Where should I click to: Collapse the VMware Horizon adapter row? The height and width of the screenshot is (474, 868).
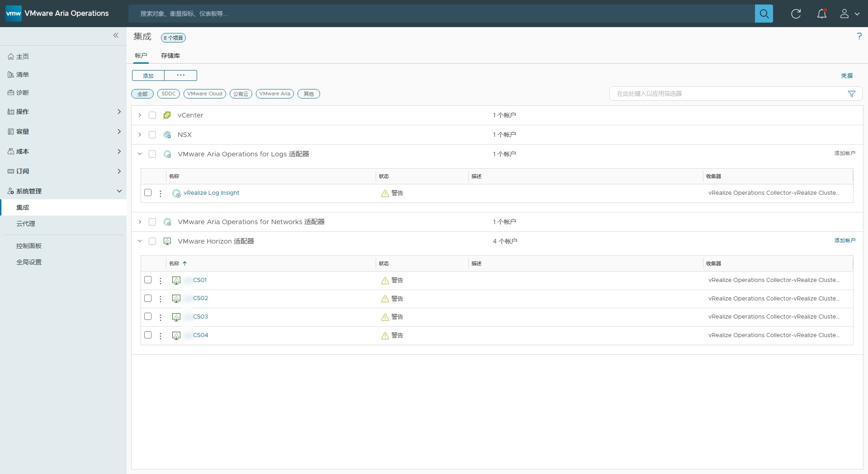point(140,241)
